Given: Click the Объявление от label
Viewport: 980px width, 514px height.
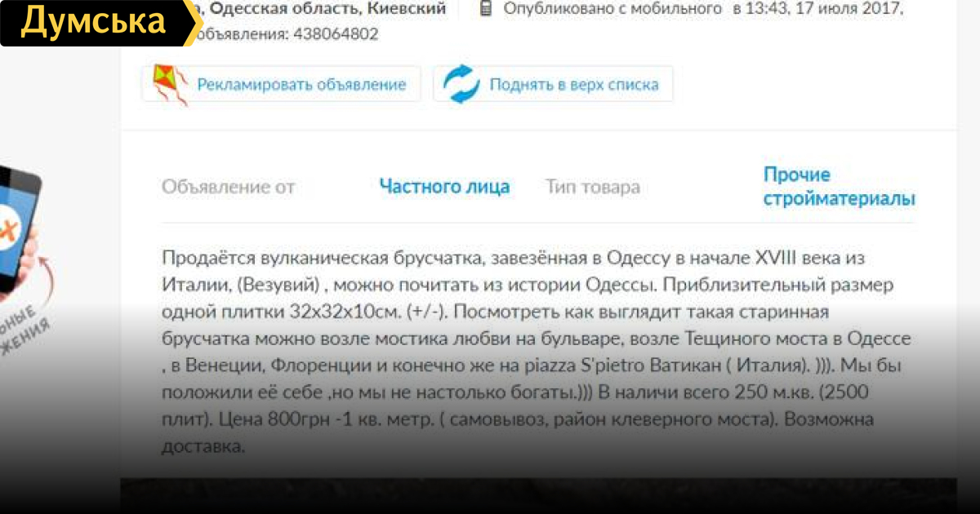Looking at the screenshot, I should pyautogui.click(x=228, y=187).
